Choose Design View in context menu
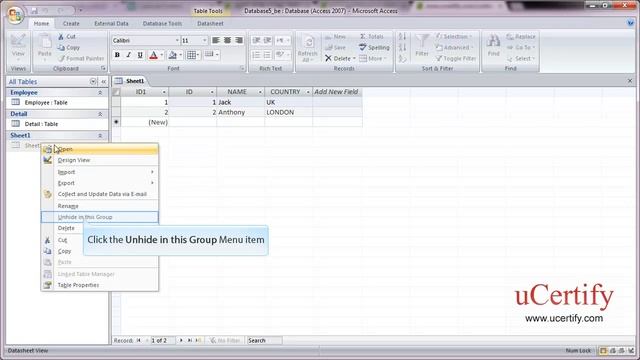The width and height of the screenshot is (640, 360). 100,160
